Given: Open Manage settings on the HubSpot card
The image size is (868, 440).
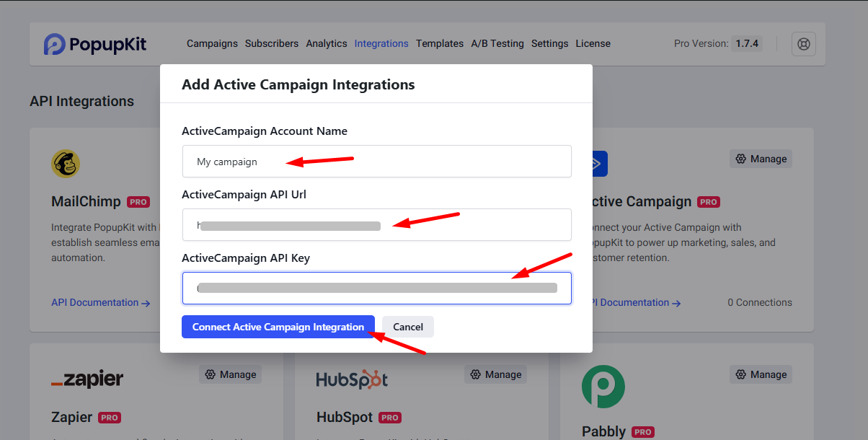Looking at the screenshot, I should [495, 374].
